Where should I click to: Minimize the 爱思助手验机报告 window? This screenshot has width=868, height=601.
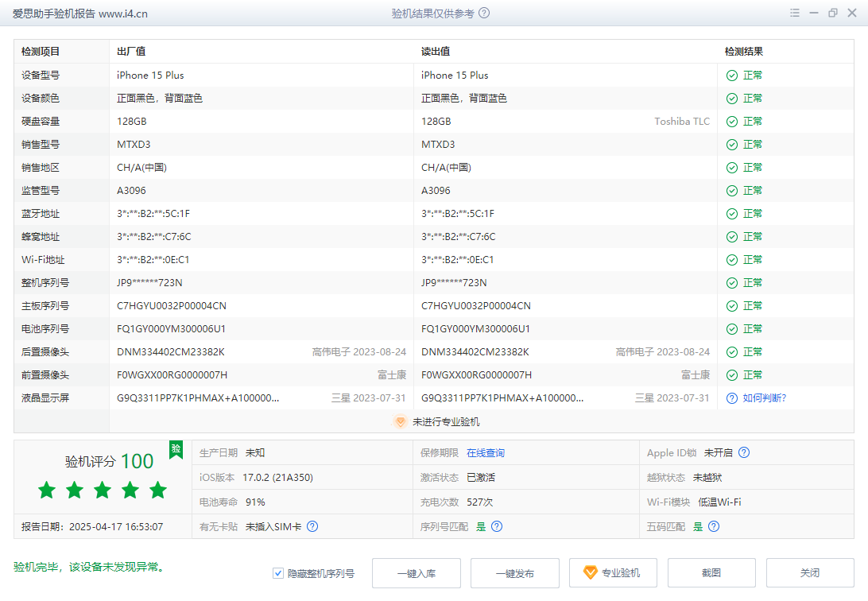point(814,13)
